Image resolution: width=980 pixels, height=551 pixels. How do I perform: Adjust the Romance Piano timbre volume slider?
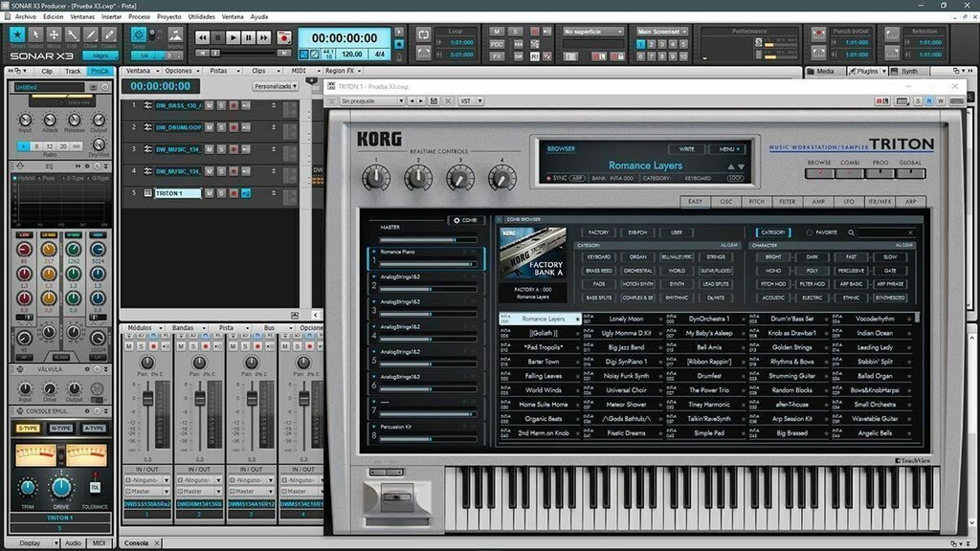[428, 264]
